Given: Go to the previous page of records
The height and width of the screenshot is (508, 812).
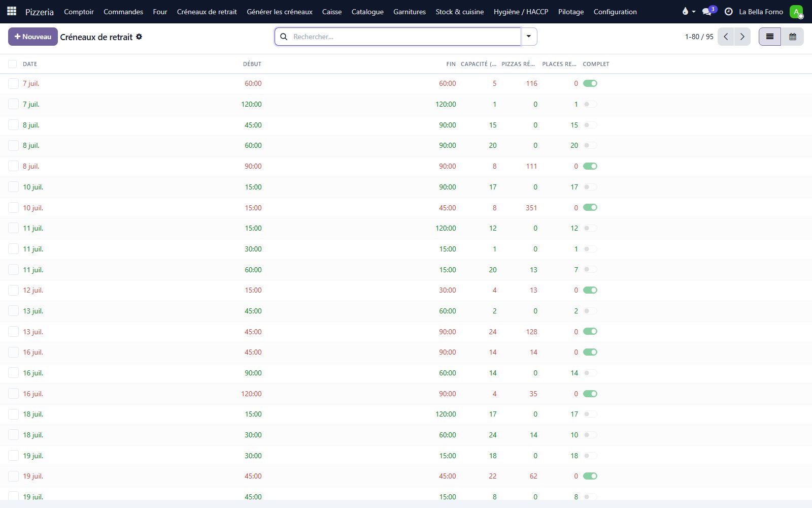Looking at the screenshot, I should coord(726,37).
